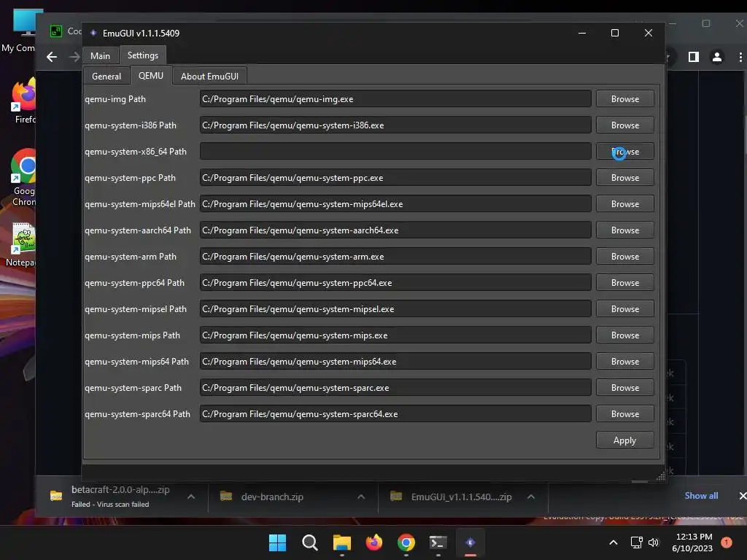Open the About EmuGUI tab
The image size is (747, 560).
tap(209, 76)
